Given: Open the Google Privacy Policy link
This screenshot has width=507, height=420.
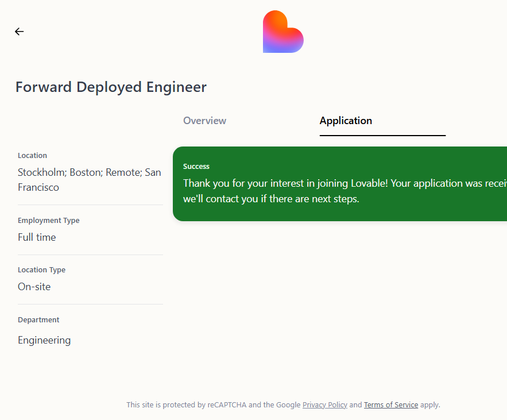Looking at the screenshot, I should click(x=324, y=404).
